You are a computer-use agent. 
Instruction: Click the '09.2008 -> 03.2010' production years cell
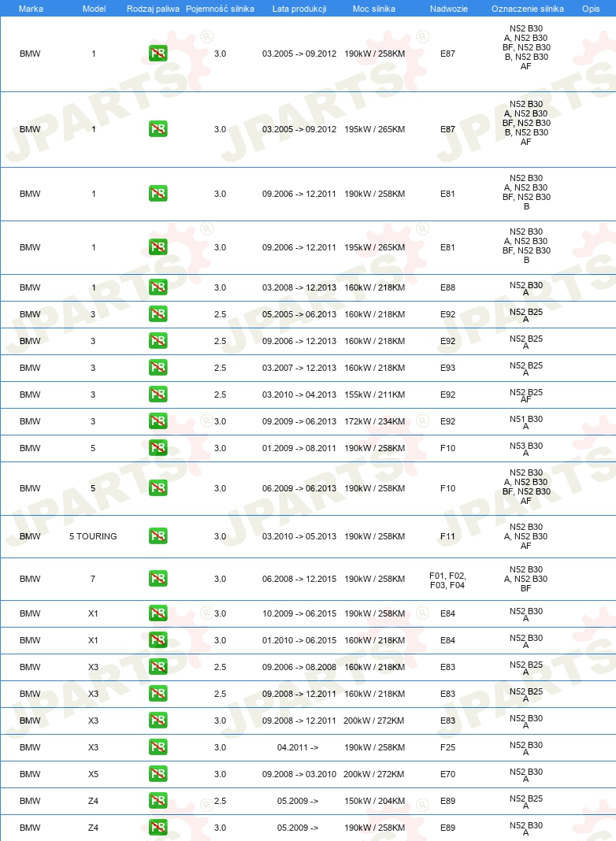tap(299, 775)
